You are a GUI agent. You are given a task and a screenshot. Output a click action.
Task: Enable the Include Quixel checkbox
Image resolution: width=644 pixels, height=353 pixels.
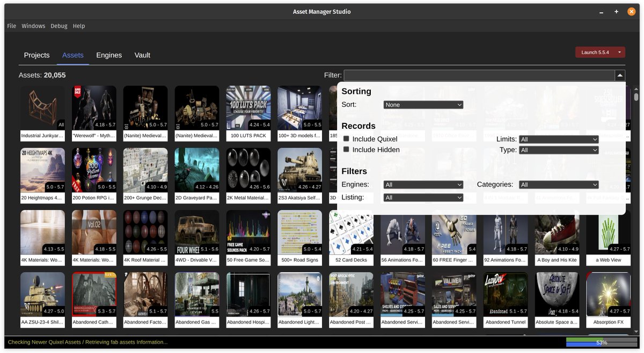click(x=347, y=139)
